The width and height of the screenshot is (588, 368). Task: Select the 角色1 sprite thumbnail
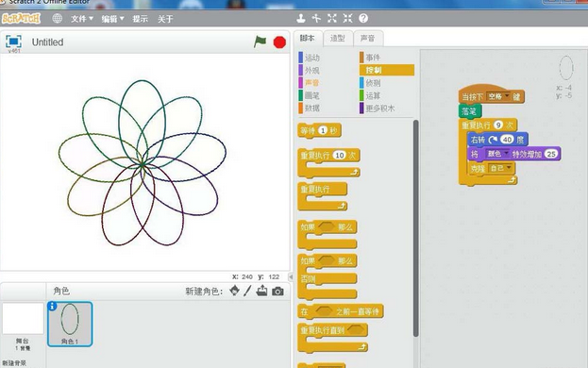pos(70,324)
